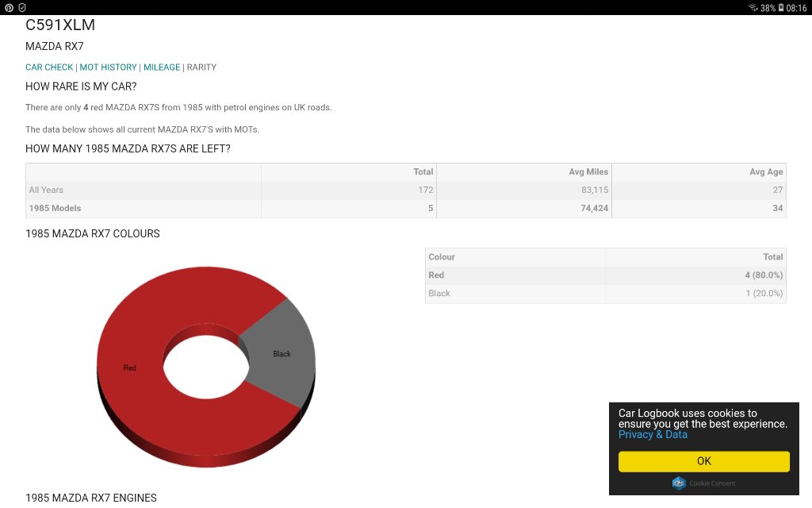Open the MOT HISTORY link
Screen dimensions: 812x508
(x=108, y=67)
